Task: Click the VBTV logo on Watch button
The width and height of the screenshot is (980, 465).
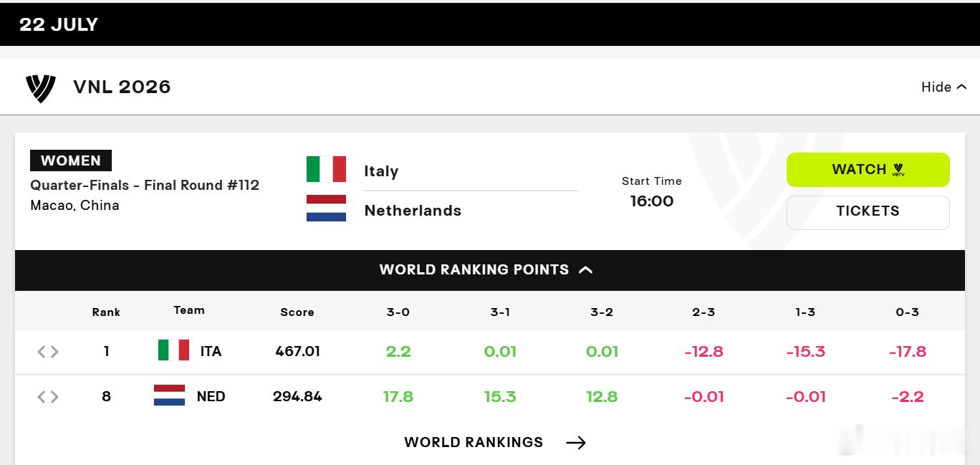Action: pyautogui.click(x=898, y=170)
